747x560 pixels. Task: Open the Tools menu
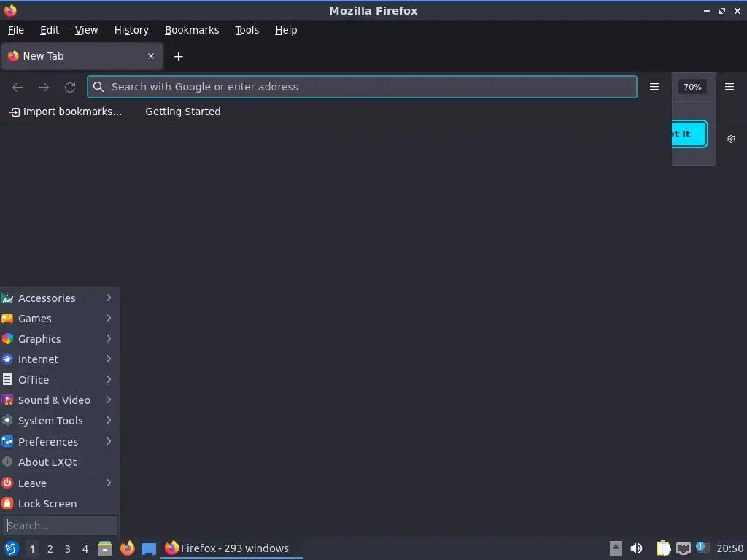tap(247, 30)
